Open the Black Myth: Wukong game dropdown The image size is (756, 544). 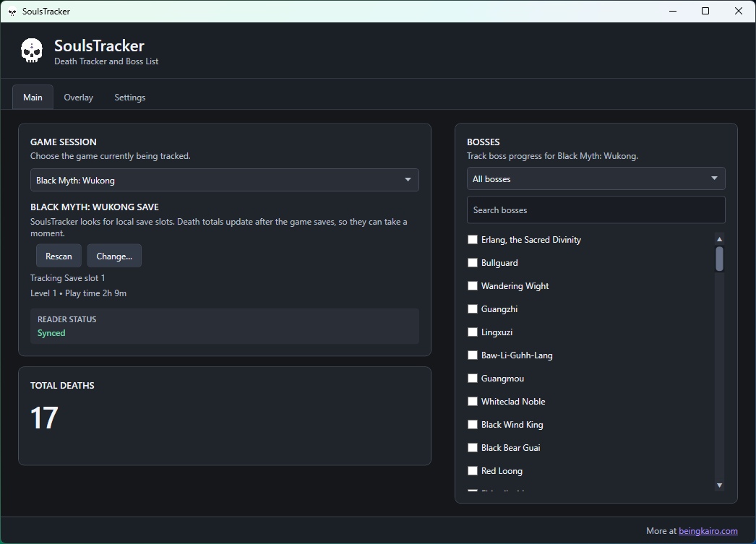coord(225,180)
